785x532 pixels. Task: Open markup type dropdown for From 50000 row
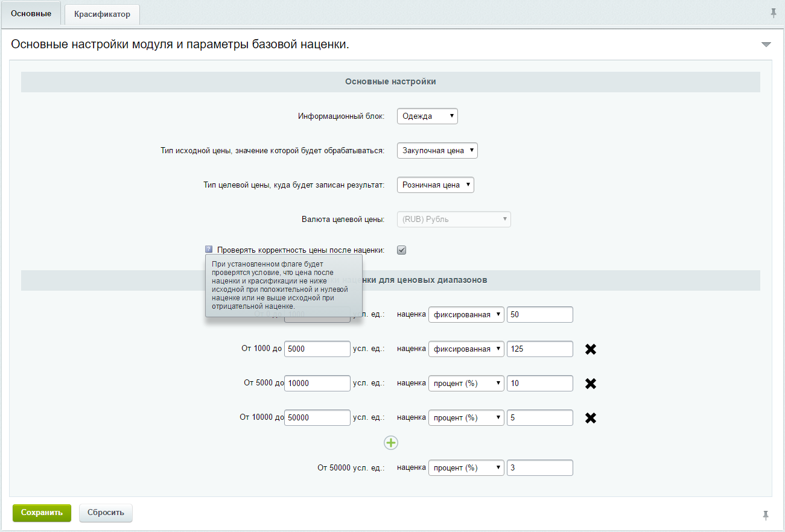pyautogui.click(x=466, y=468)
